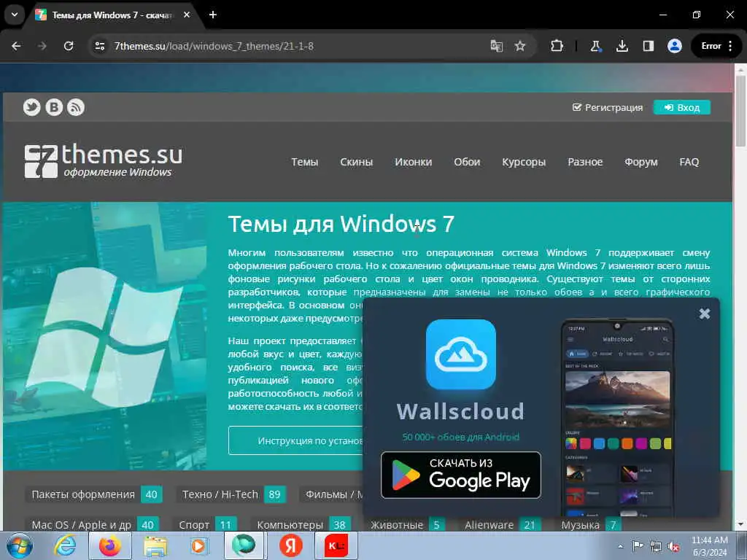This screenshot has width=747, height=560.
Task: Open the Темы menu item
Action: [x=304, y=162]
